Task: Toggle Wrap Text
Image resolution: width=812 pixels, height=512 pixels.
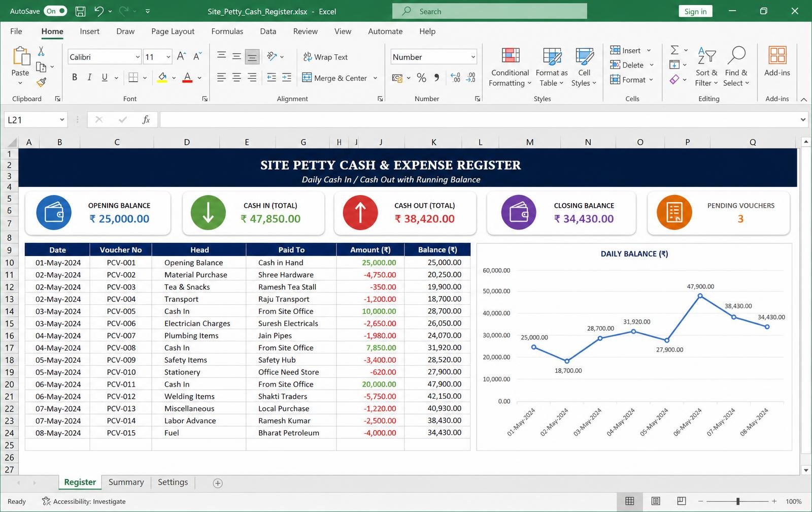Action: [325, 57]
